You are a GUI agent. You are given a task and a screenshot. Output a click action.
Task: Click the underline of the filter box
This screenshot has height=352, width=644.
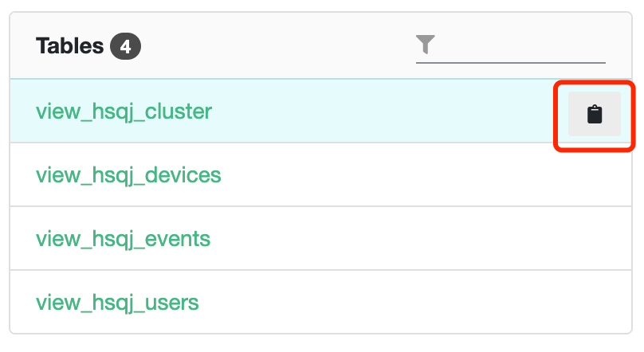coord(511,62)
